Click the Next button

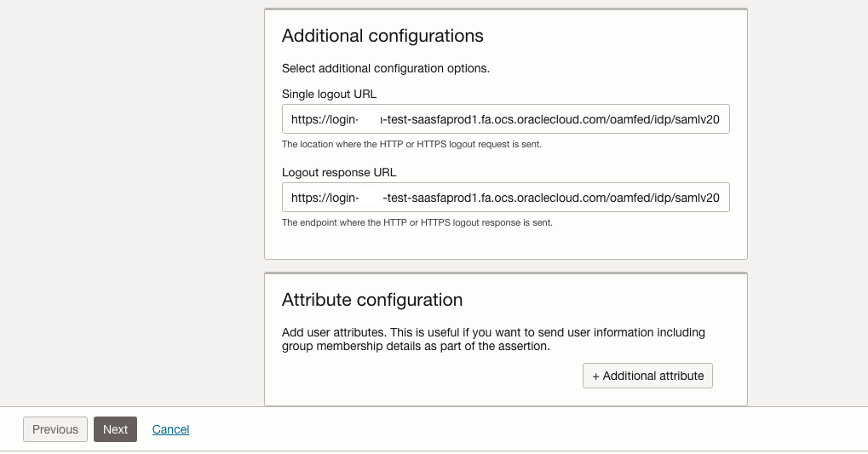click(x=115, y=429)
